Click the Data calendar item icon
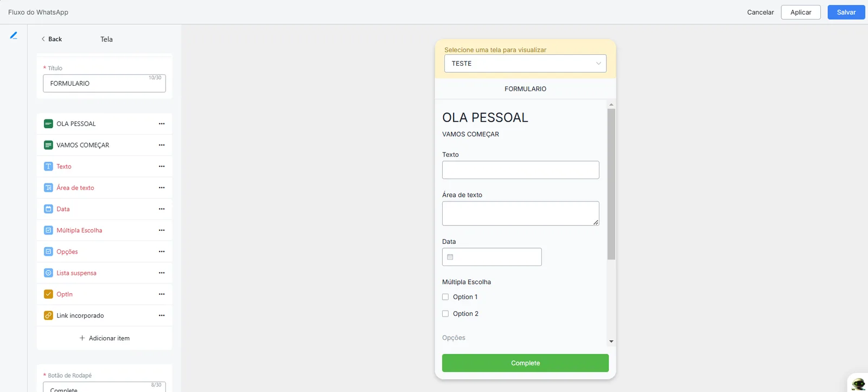 48,209
